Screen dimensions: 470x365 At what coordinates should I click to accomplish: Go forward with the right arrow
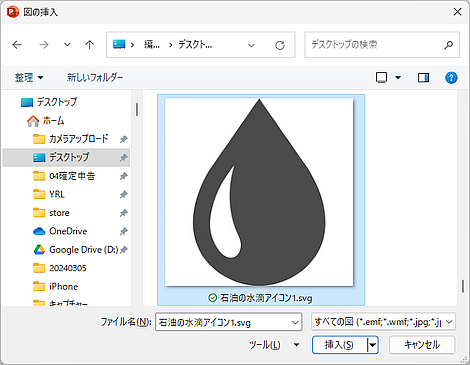44,45
